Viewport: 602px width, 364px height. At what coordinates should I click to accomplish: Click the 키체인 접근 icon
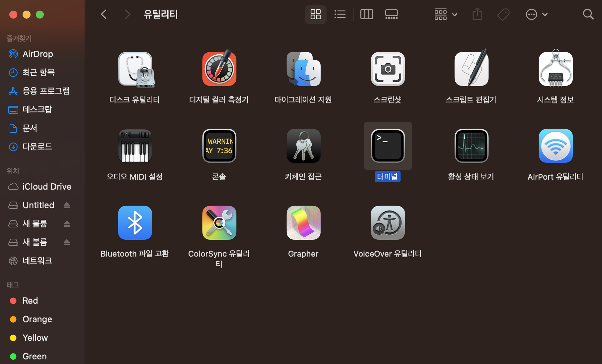(303, 146)
